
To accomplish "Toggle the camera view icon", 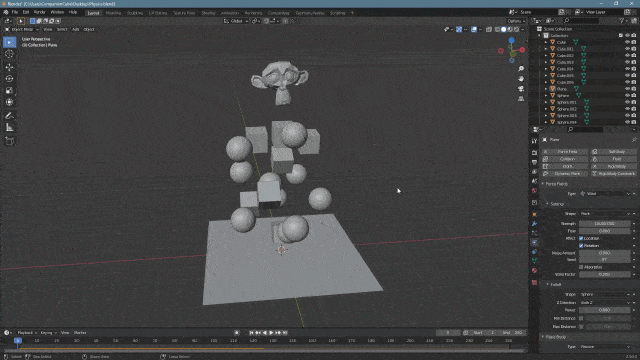I will pyautogui.click(x=521, y=89).
